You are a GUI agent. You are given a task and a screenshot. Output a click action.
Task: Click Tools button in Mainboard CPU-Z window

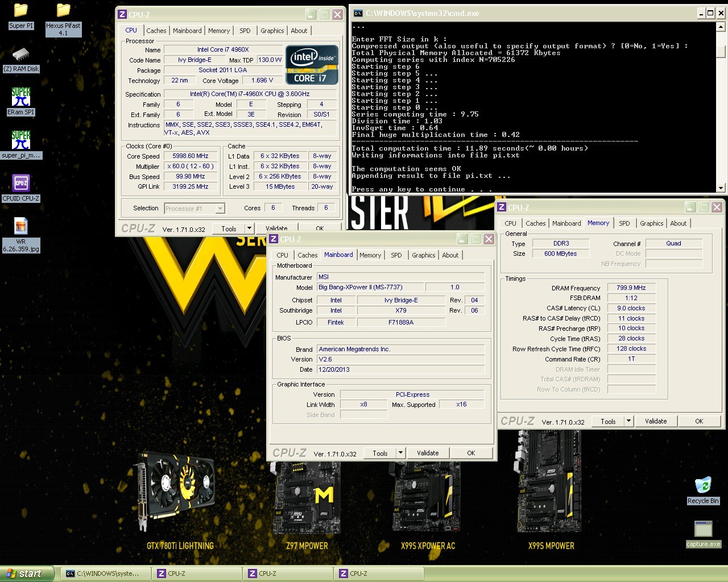(380, 453)
